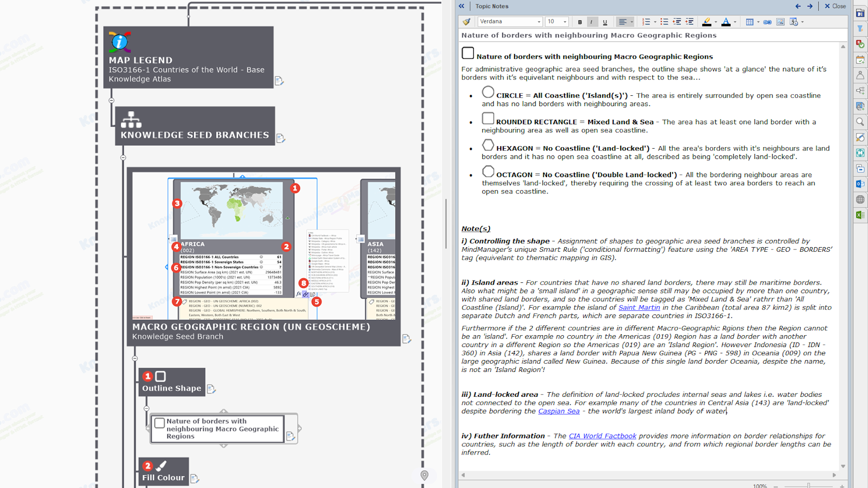Toggle bold formatting in Topic Notes

(580, 22)
